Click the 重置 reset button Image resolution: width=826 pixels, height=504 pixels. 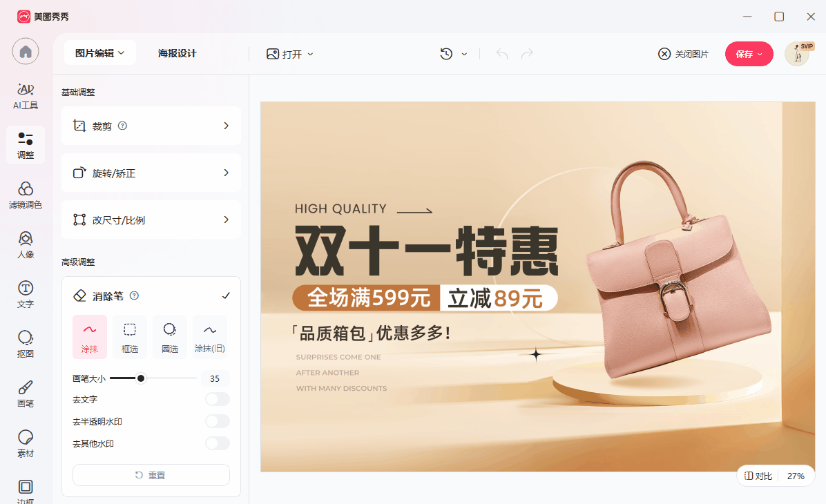click(x=151, y=475)
